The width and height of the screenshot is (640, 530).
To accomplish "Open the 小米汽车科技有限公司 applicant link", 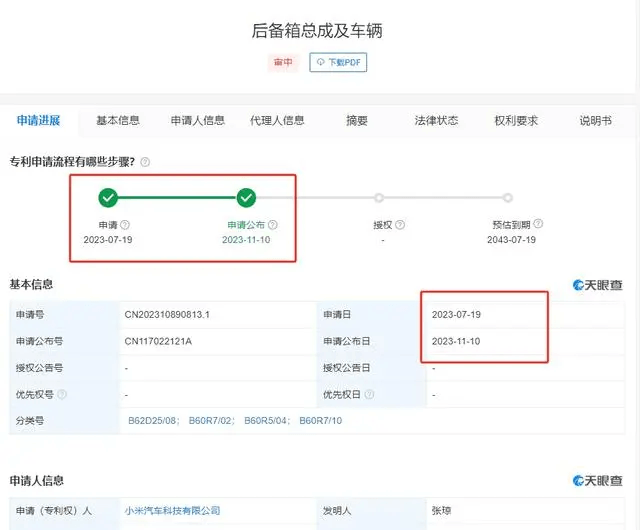I will [x=172, y=510].
